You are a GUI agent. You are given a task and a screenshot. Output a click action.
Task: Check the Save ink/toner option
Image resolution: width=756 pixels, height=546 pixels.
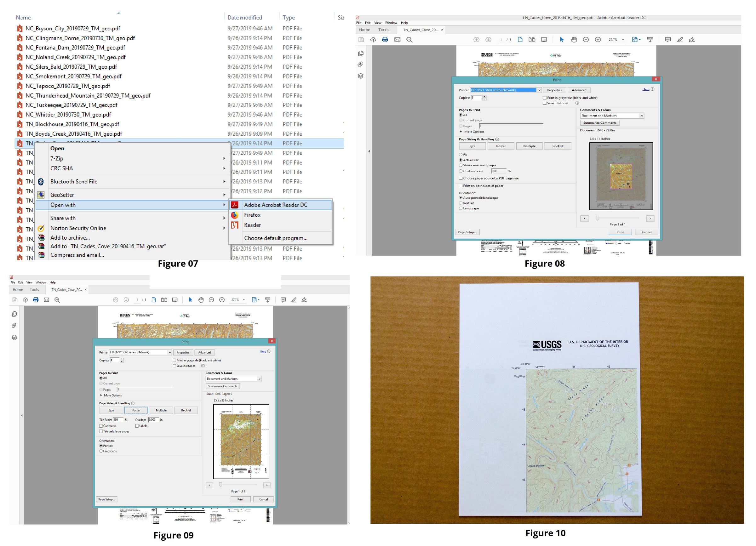pos(545,103)
